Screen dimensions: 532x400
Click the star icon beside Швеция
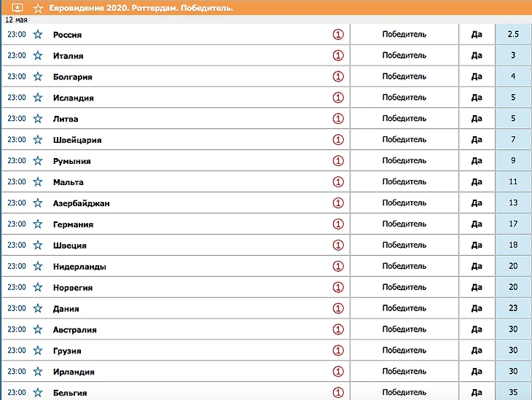(x=38, y=245)
